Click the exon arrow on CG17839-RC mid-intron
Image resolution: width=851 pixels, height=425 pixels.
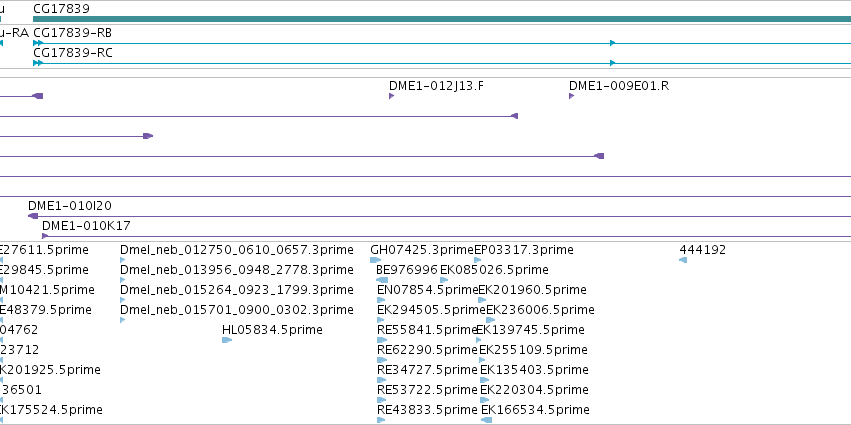tap(613, 63)
